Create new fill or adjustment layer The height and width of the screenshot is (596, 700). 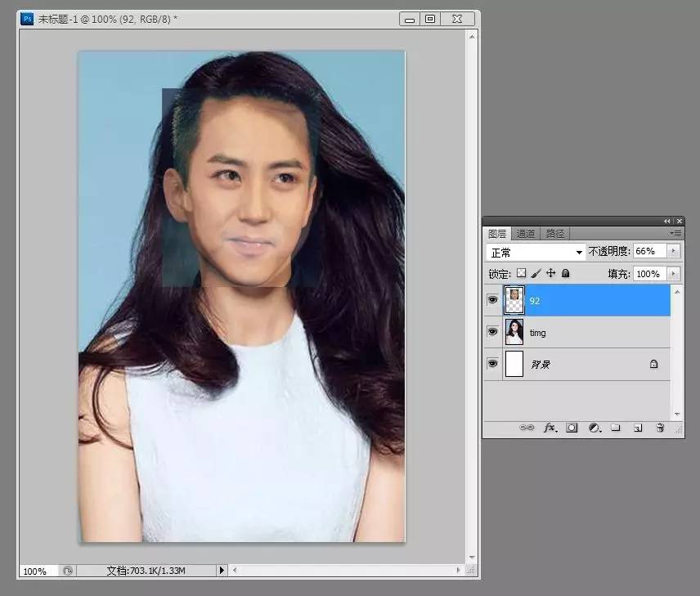click(x=594, y=428)
